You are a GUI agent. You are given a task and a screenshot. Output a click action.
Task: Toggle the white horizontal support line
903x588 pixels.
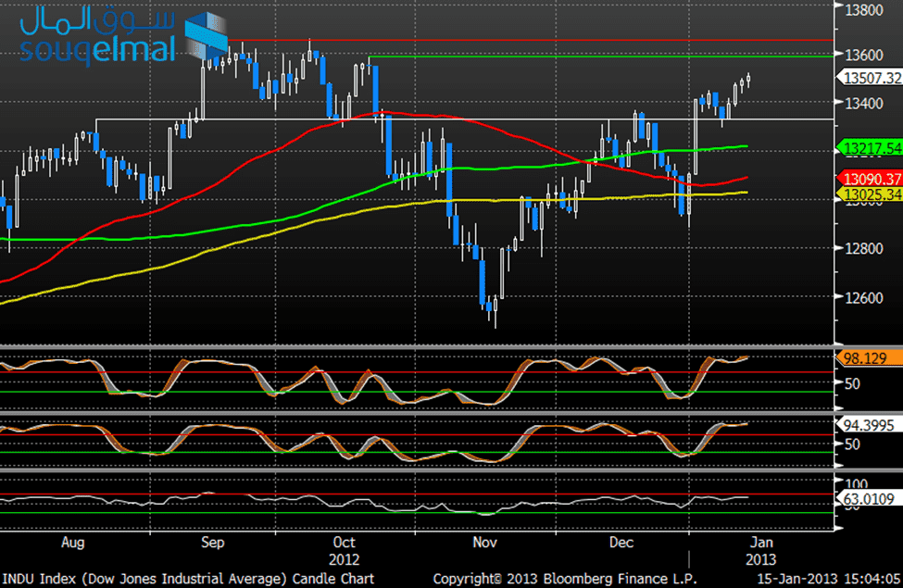(x=417, y=119)
